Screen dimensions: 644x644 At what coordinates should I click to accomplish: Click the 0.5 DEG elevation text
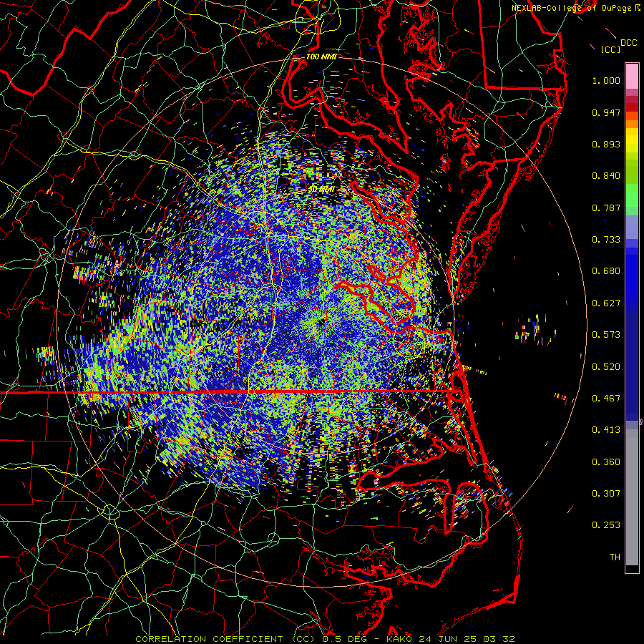coord(344,639)
